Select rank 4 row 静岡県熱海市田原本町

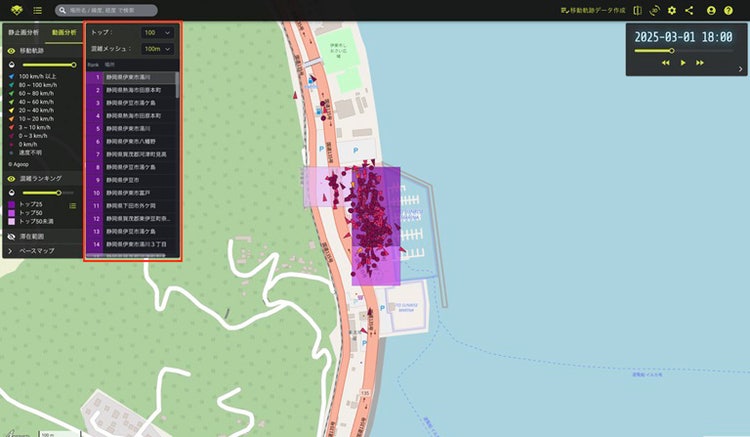132,116
